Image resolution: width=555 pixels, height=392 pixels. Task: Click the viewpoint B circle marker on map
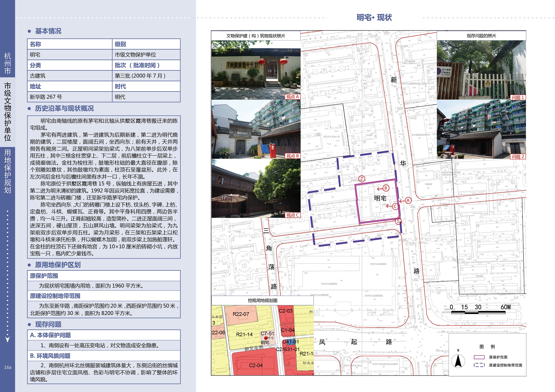pyautogui.click(x=386, y=188)
